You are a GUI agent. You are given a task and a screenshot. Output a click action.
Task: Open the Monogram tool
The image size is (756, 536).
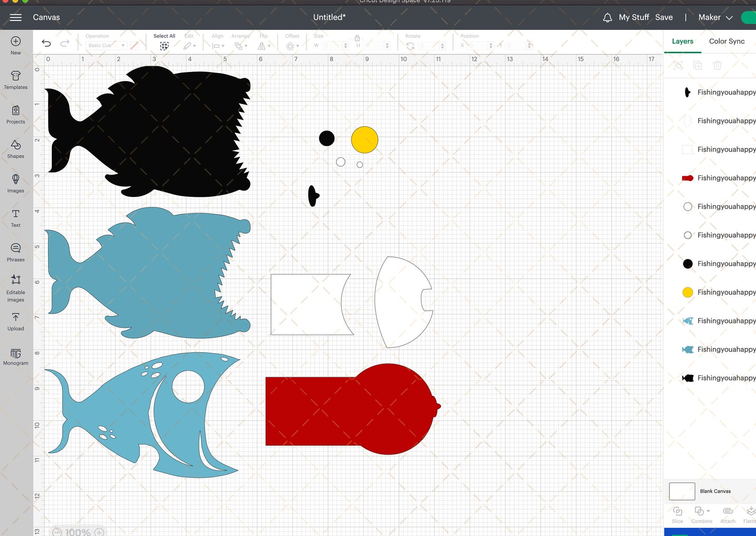click(x=16, y=356)
